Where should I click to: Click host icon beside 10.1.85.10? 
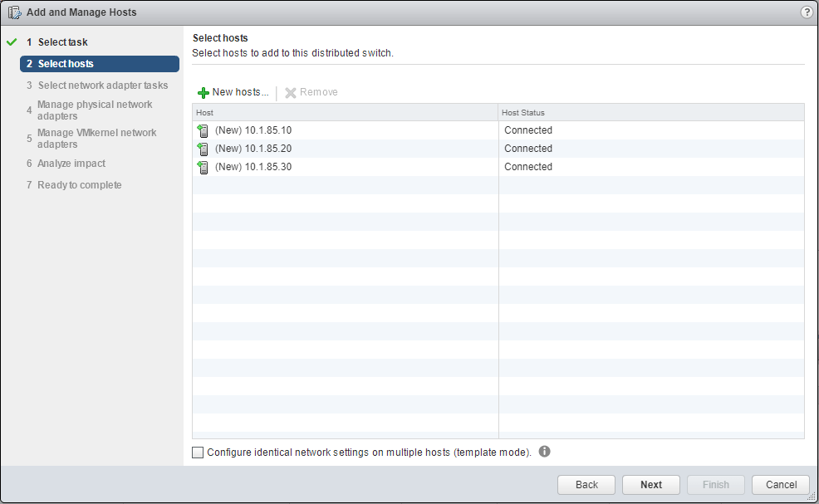tap(203, 130)
